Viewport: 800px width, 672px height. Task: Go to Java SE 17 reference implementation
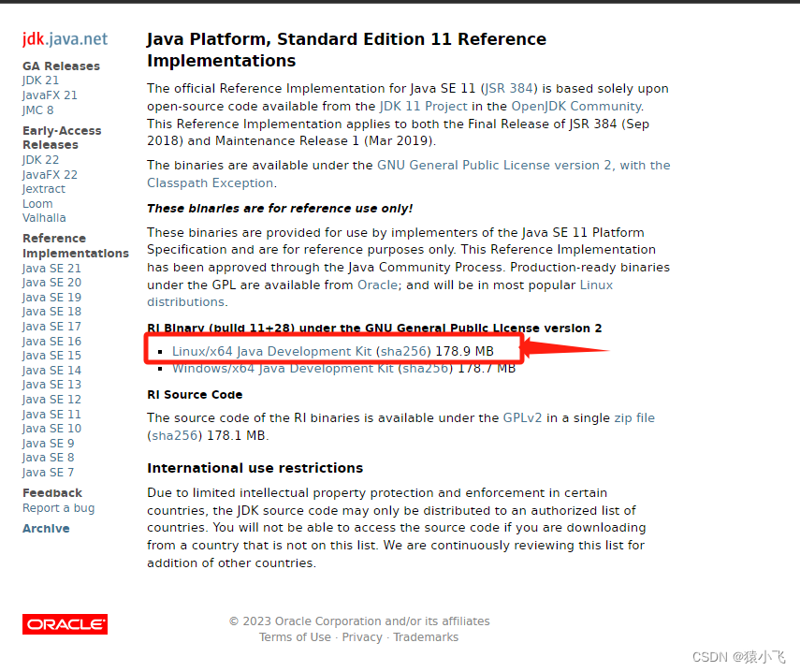(51, 326)
